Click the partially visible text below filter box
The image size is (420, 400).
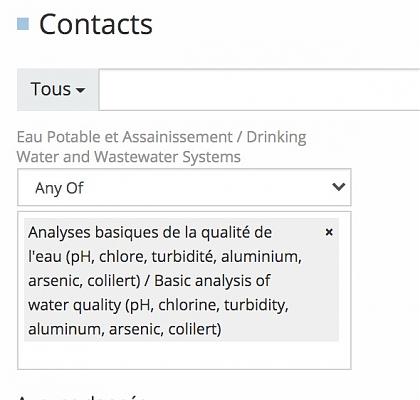(82, 397)
